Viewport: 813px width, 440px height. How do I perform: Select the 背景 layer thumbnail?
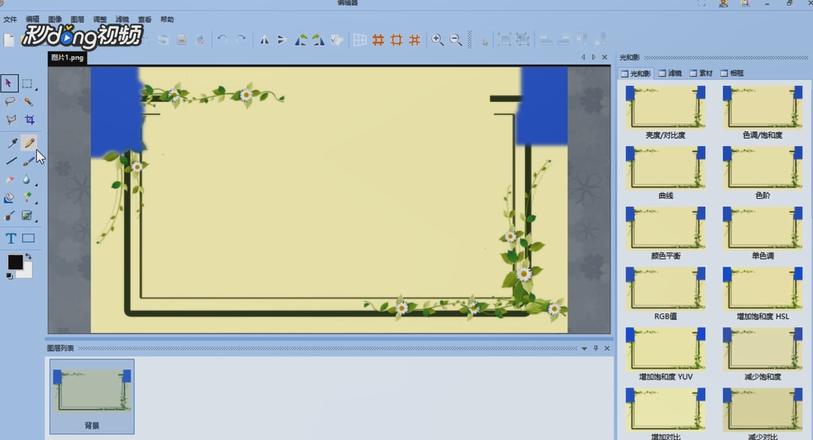[x=92, y=396]
